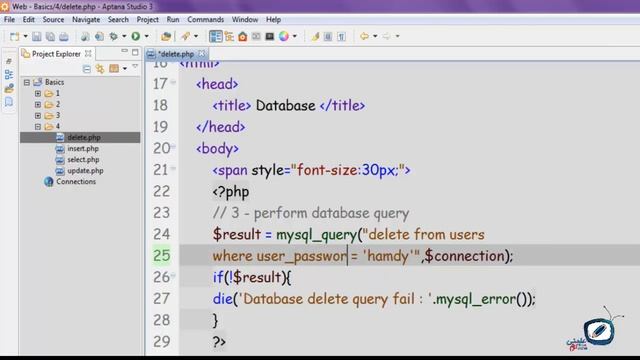Click the black Terminal toolbar icon

point(269,37)
